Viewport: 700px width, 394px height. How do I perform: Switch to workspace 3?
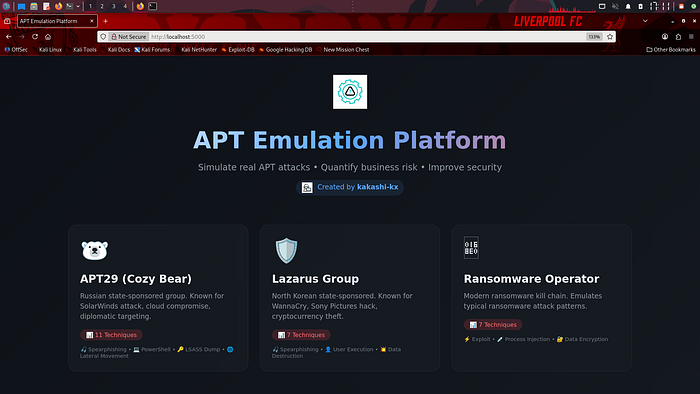[x=113, y=6]
